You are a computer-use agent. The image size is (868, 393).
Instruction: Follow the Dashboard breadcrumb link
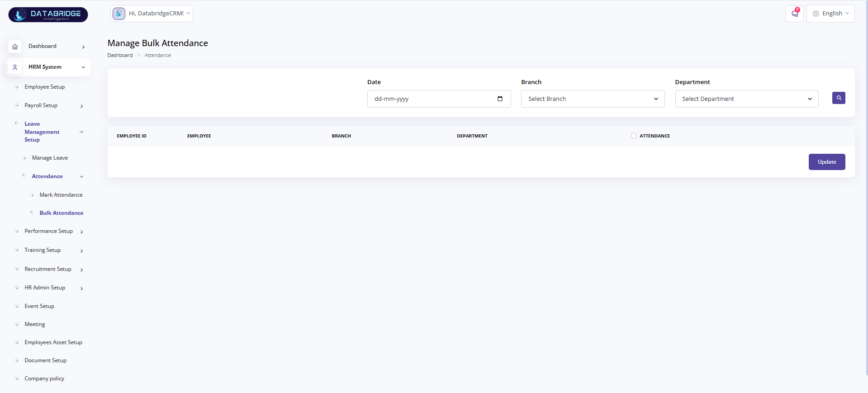click(x=120, y=55)
